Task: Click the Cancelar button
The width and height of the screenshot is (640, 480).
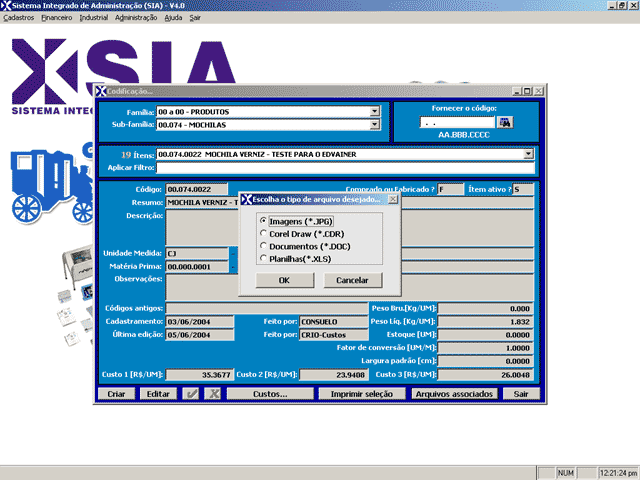Action: coord(353,281)
